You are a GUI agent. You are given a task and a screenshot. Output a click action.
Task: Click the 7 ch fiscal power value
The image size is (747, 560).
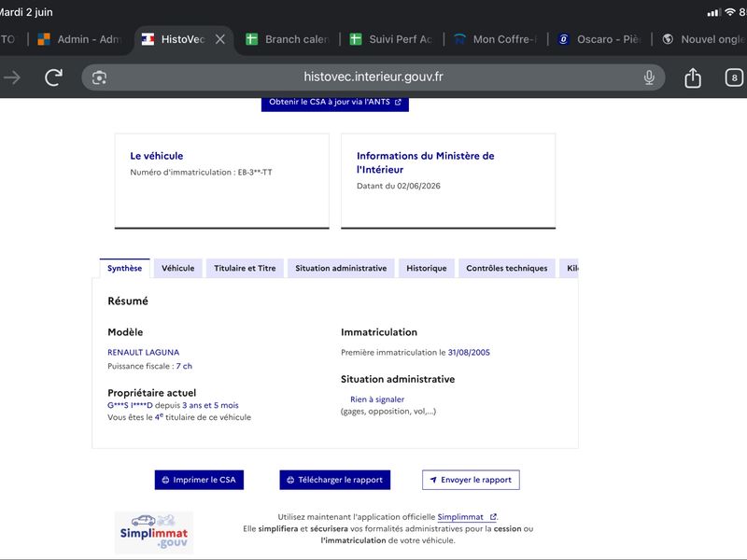184,366
